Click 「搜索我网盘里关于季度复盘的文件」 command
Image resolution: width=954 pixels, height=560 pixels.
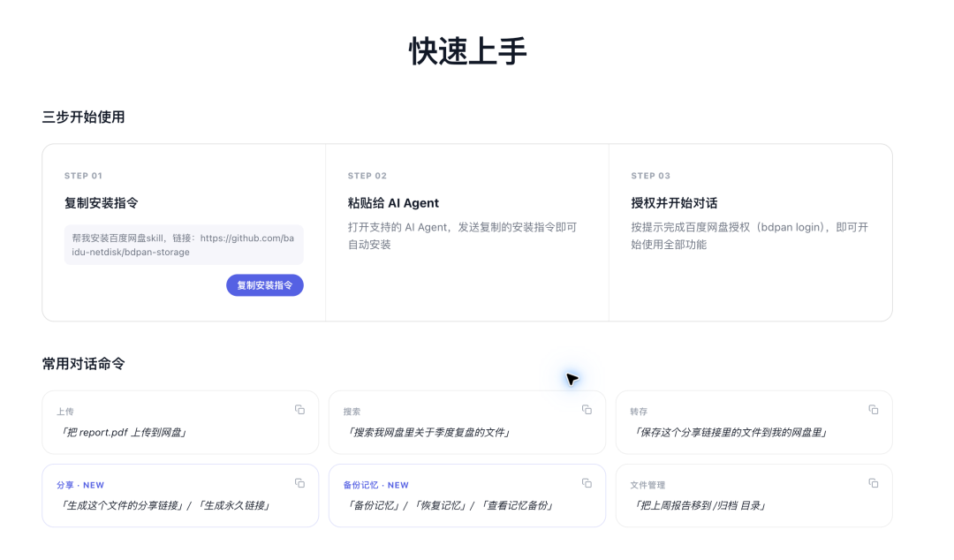(428, 432)
